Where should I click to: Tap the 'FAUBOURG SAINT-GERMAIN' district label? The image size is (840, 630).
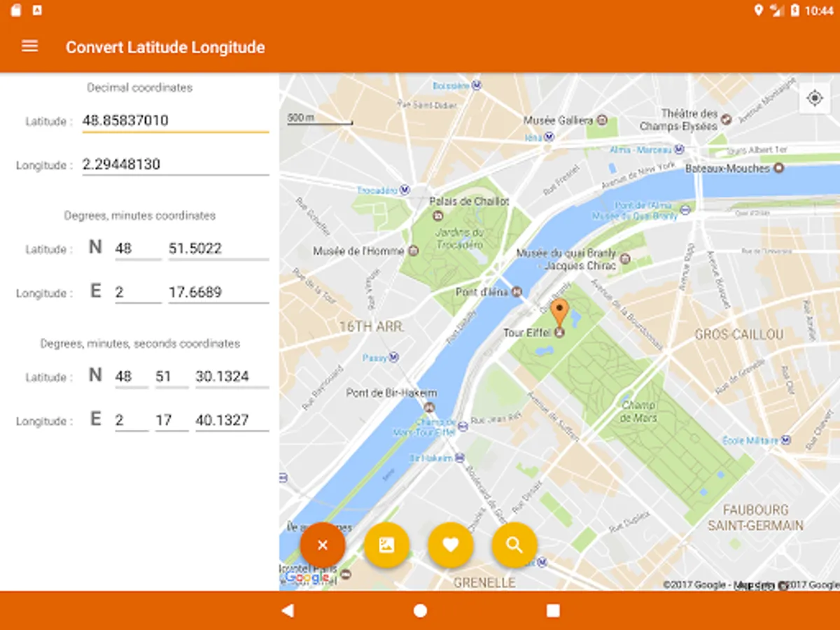coord(755,517)
